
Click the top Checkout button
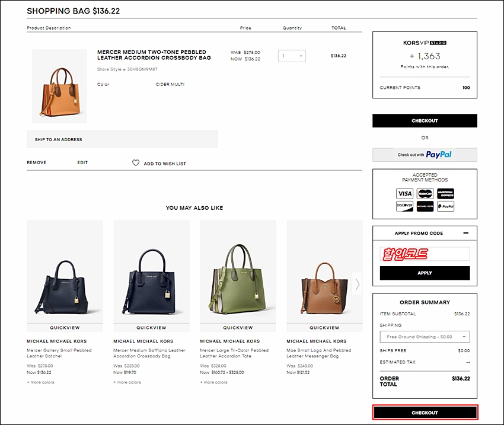pos(425,121)
